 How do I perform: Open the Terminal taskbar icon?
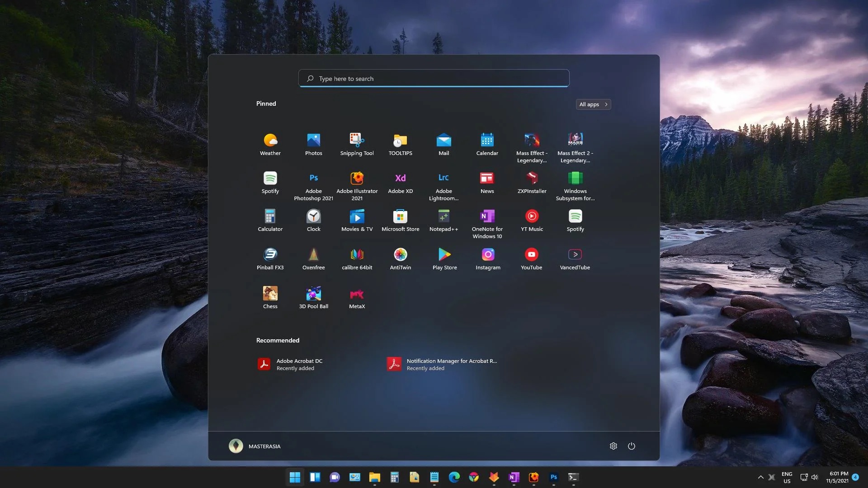tap(574, 477)
